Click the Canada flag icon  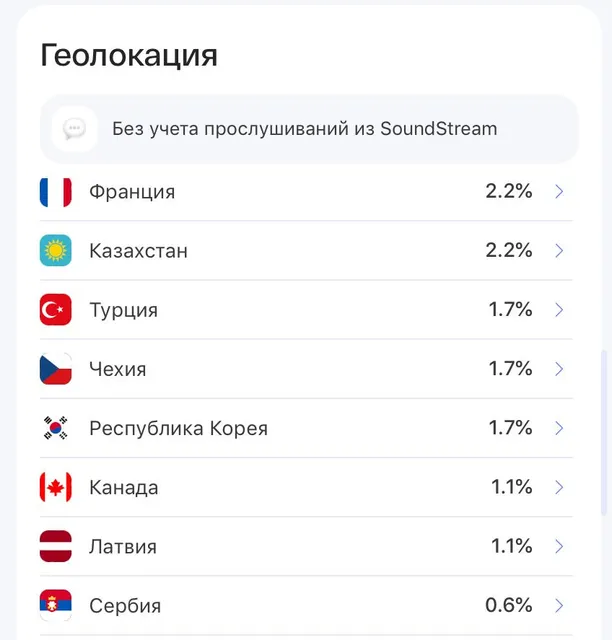pyautogui.click(x=56, y=487)
